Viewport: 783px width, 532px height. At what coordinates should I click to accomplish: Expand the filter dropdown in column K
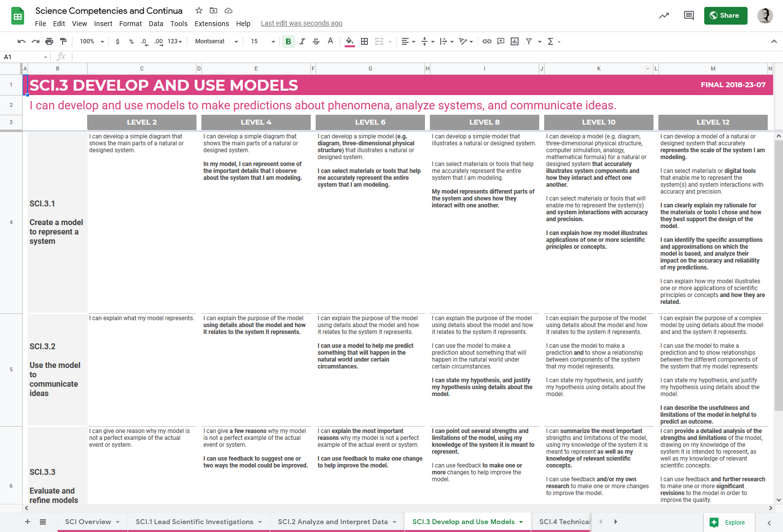(648, 69)
